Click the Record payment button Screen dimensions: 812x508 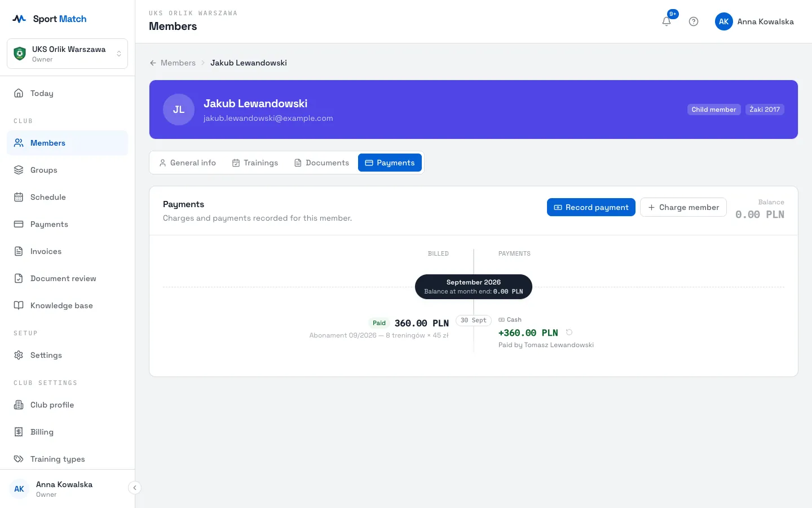(591, 207)
